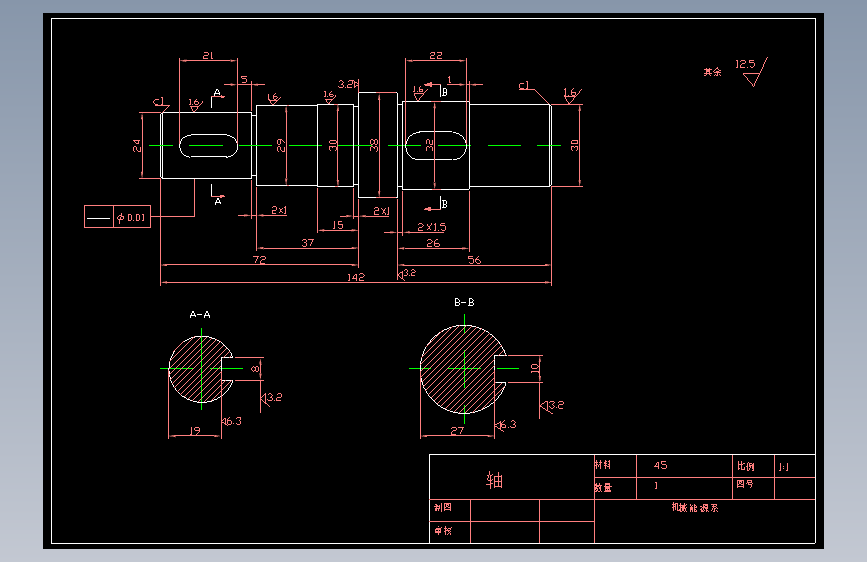Click the 6.3 roughness value in section B-B

pos(507,424)
